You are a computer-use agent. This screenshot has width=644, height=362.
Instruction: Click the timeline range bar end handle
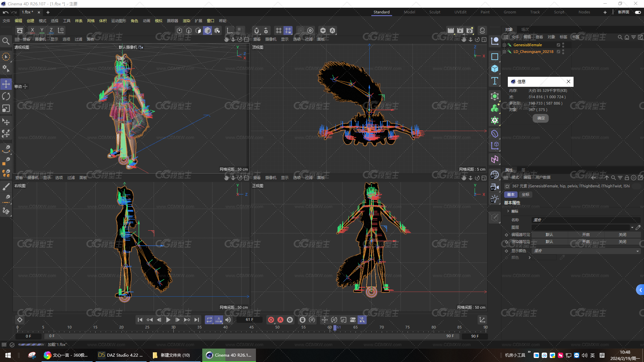[x=458, y=336]
